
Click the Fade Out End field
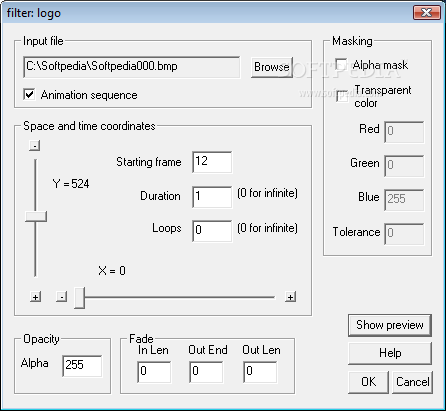click(x=206, y=372)
